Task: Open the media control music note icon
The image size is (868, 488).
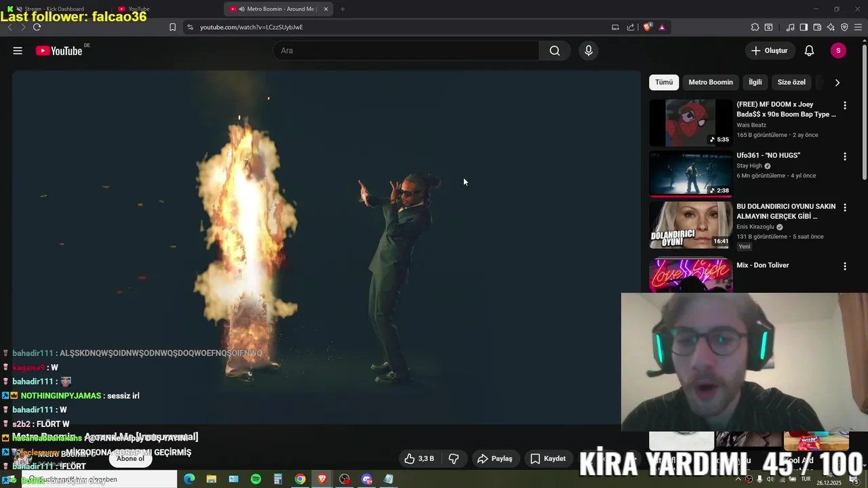Action: pyautogui.click(x=790, y=27)
